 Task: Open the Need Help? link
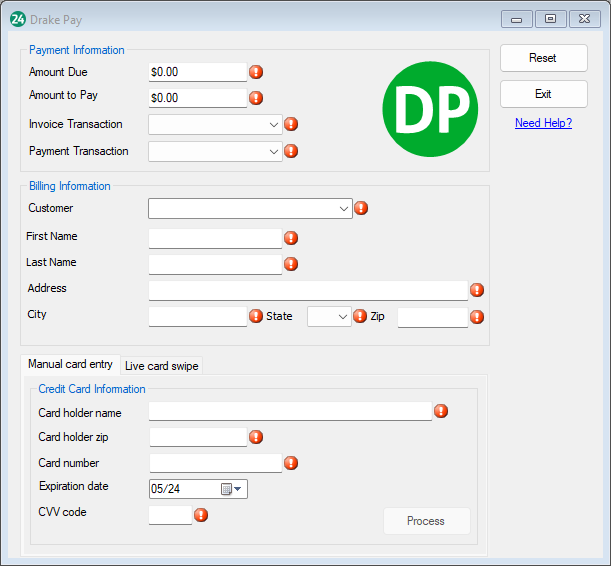pos(543,123)
